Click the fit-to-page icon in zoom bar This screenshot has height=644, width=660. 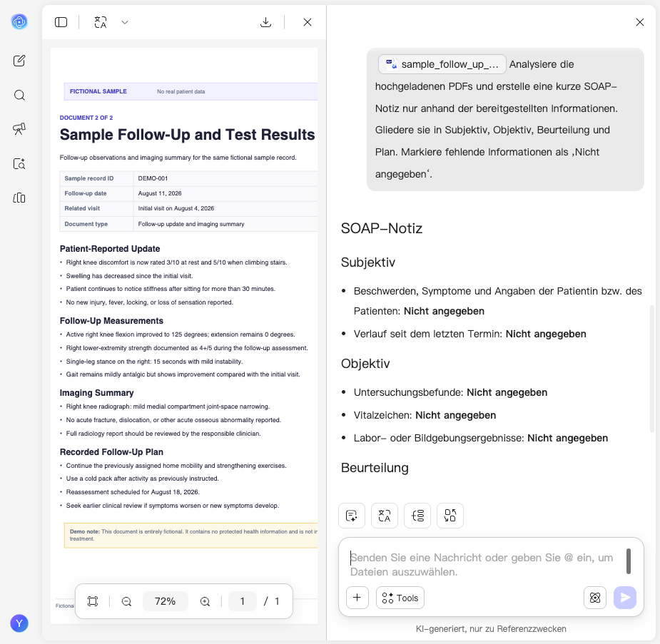click(93, 601)
